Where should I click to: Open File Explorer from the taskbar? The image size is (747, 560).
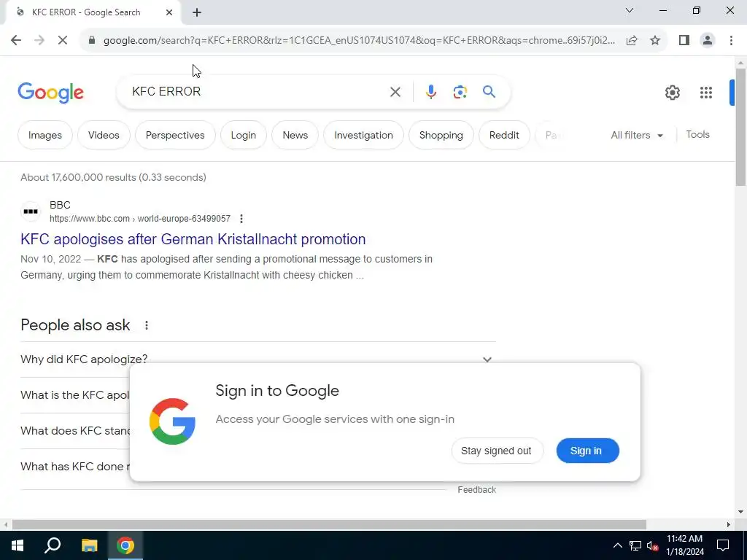tap(89, 545)
